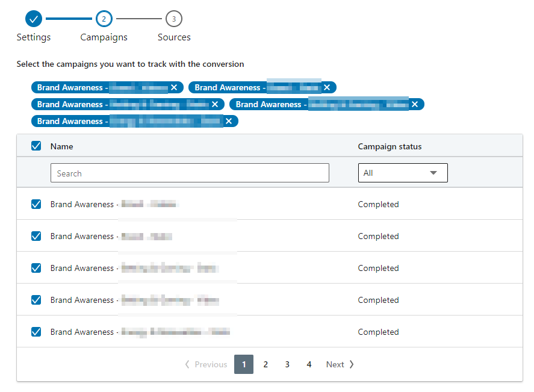This screenshot has width=534, height=392.
Task: Remove the chip in the third chip row
Action: point(229,121)
